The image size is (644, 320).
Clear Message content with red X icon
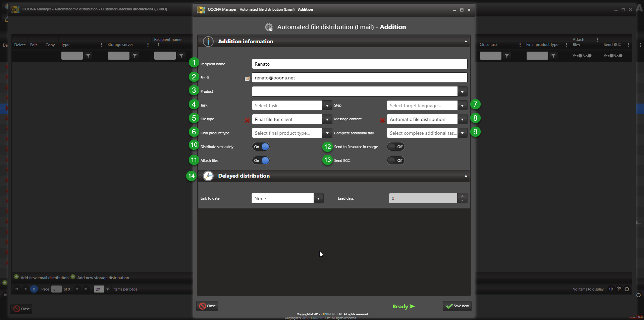[x=382, y=120]
